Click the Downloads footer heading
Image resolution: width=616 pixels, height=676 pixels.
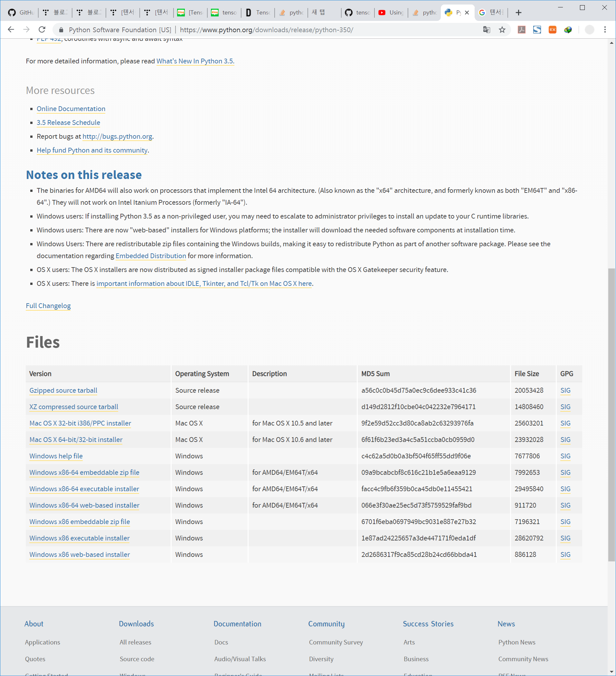pyautogui.click(x=137, y=624)
